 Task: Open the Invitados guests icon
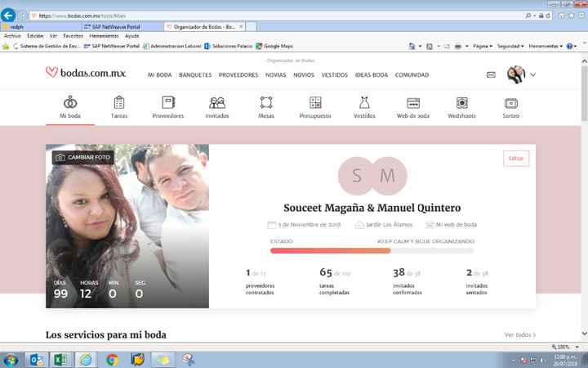(217, 103)
